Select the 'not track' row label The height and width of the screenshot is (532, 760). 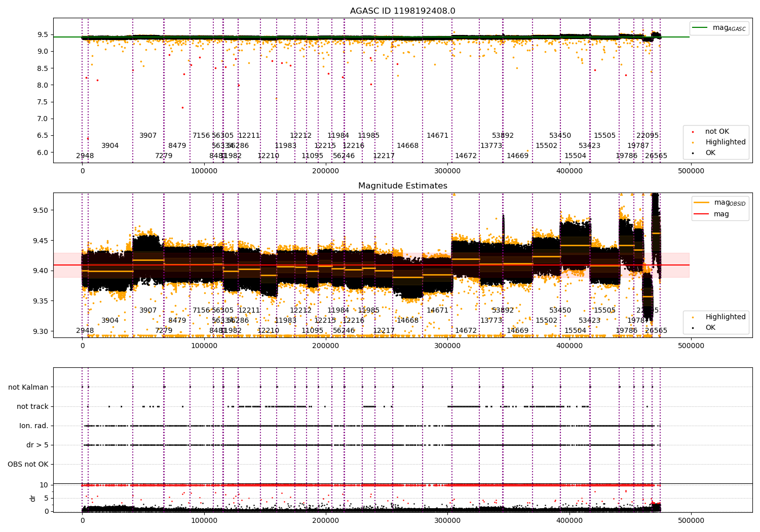click(x=32, y=406)
